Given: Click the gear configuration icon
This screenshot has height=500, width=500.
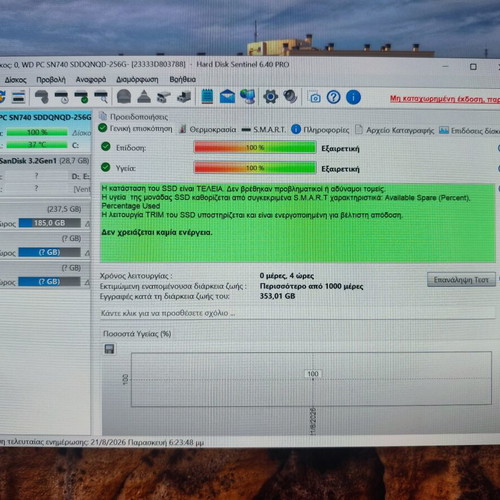Looking at the screenshot, I should [x=270, y=97].
